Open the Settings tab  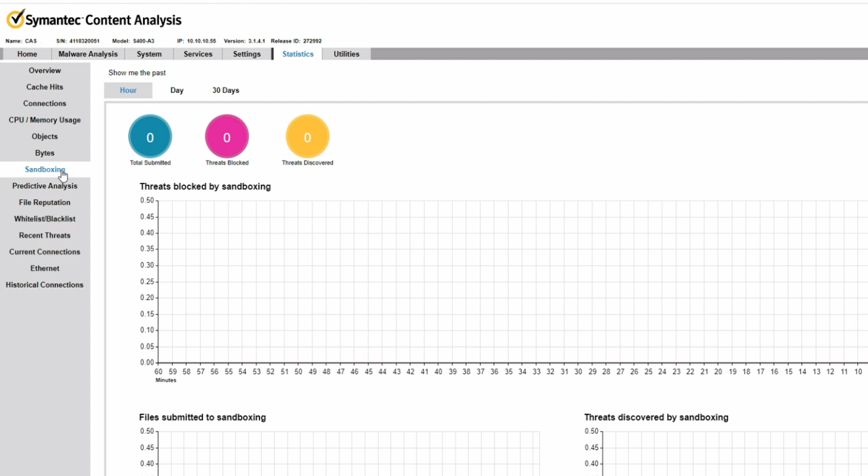[247, 54]
